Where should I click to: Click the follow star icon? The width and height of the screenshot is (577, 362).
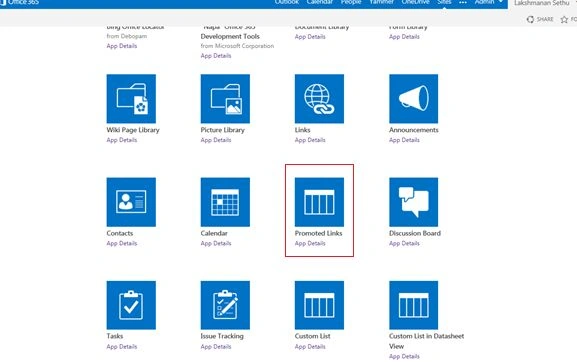point(564,19)
